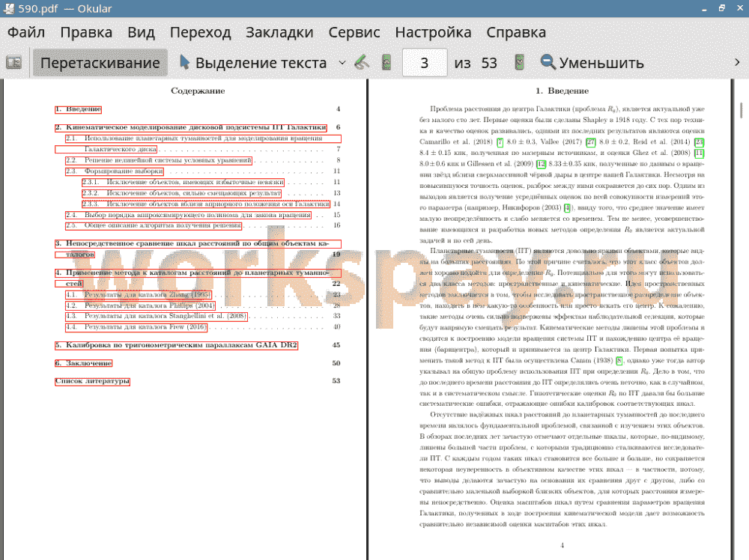Open link 2.3.1. Исключение объектов, имеющих избыточные невязки
This screenshot has width=749, height=560.
183,183
